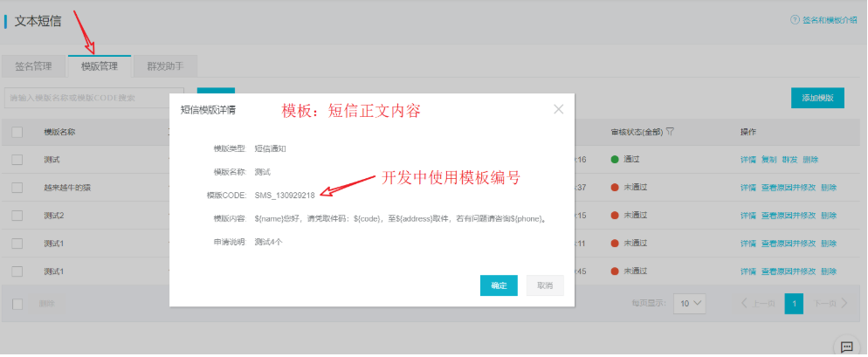Select the 模版管理 tab
868x357 pixels.
pyautogui.click(x=100, y=66)
